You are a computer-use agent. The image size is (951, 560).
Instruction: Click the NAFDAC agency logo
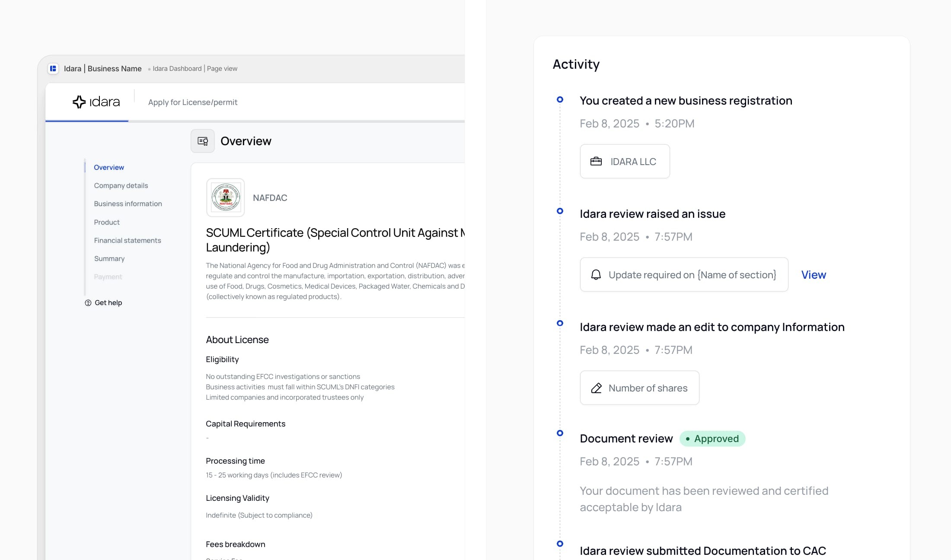pos(226,197)
